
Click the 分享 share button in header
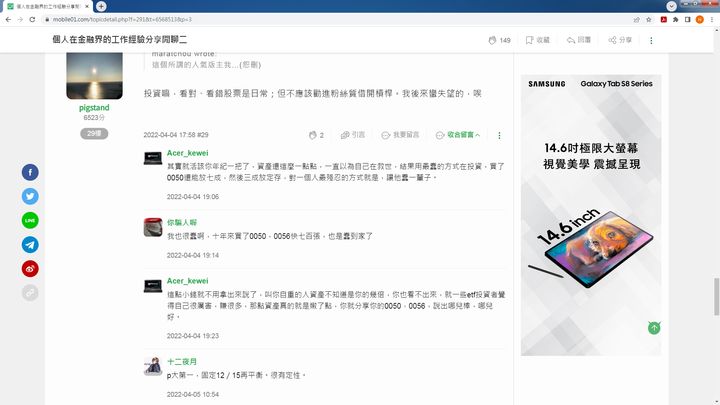[x=620, y=40]
